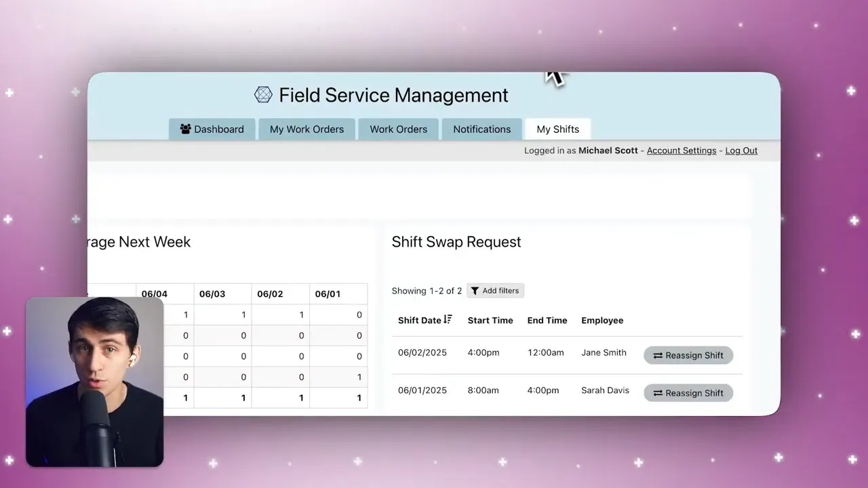Switch to My Work Orders tab
Screen dimensions: 868x488
(307, 129)
